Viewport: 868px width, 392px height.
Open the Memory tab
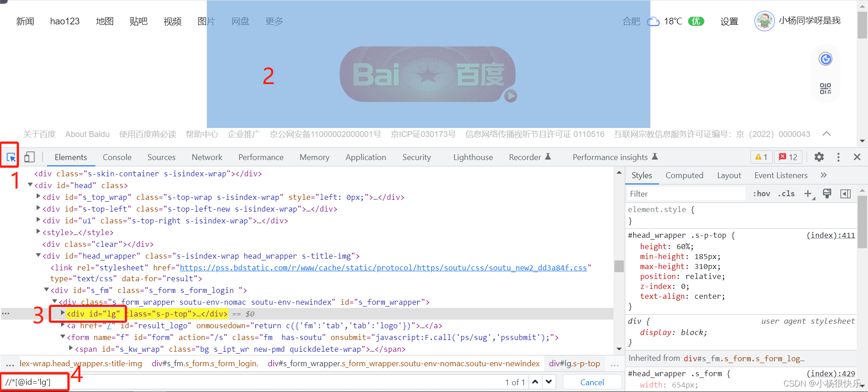coord(314,157)
